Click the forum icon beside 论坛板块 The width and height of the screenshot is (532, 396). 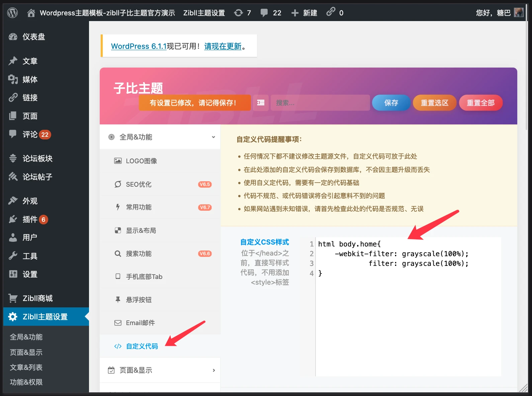coord(13,158)
